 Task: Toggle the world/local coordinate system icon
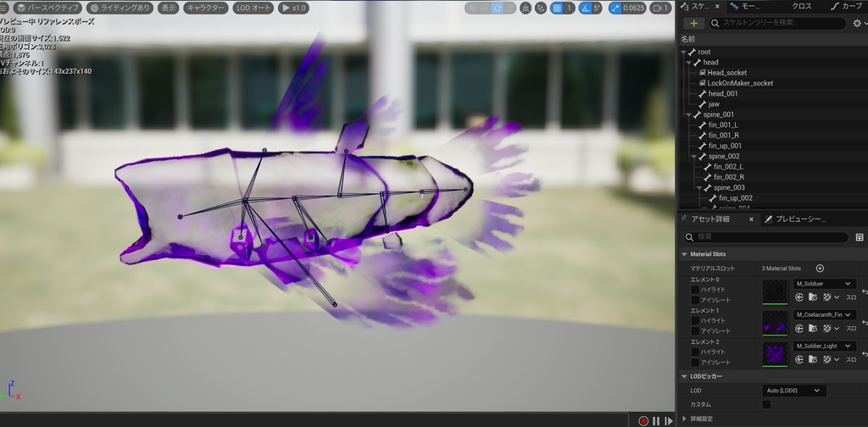point(526,8)
